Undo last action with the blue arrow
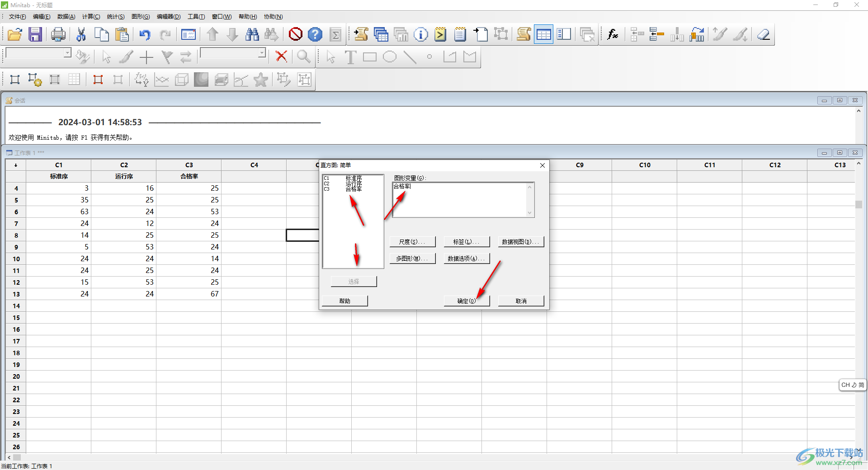 (145, 34)
